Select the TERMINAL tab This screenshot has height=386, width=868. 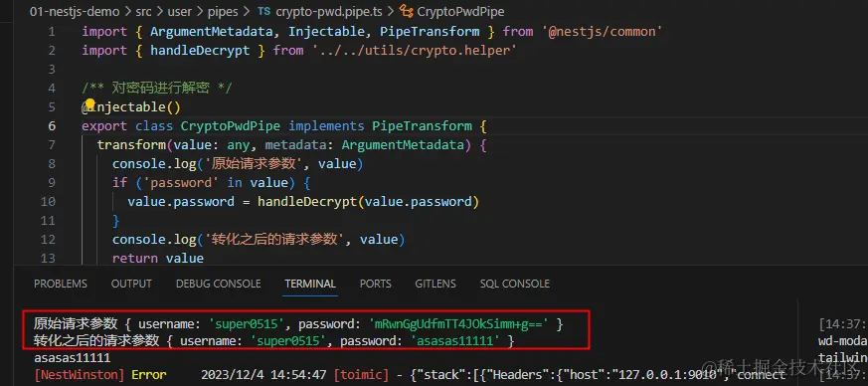(x=310, y=284)
